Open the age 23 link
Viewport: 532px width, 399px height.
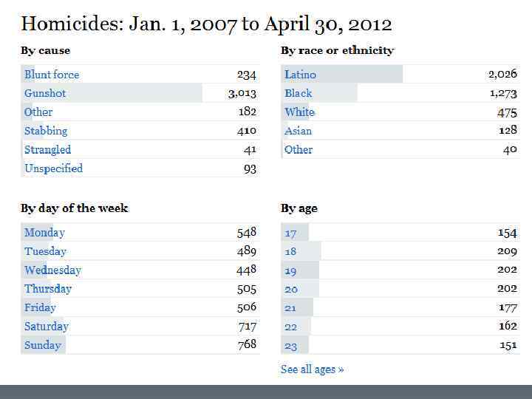[290, 346]
